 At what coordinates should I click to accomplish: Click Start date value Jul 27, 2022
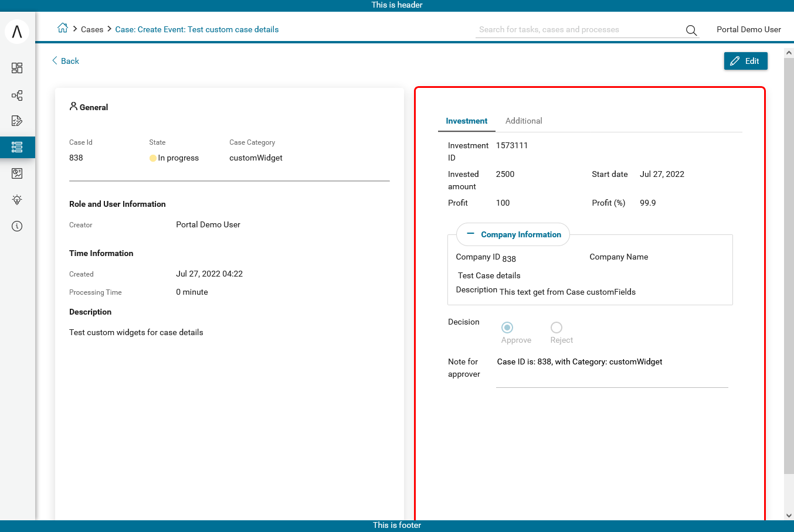[662, 174]
